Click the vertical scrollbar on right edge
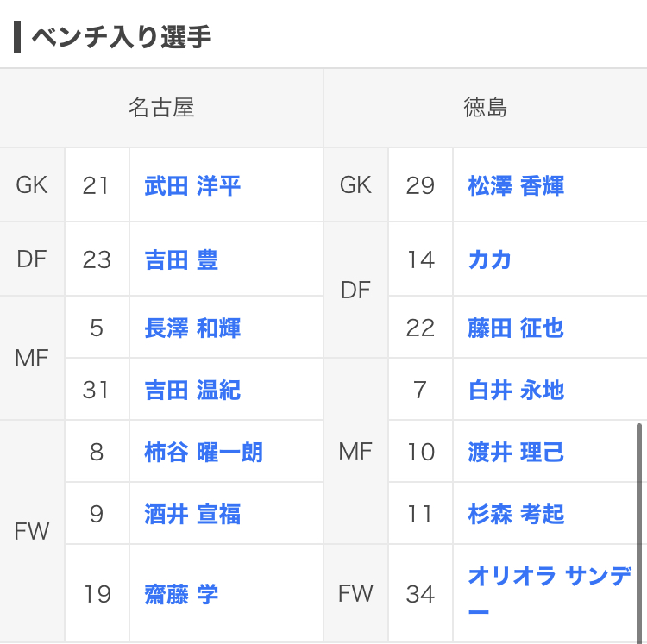 (x=639, y=517)
